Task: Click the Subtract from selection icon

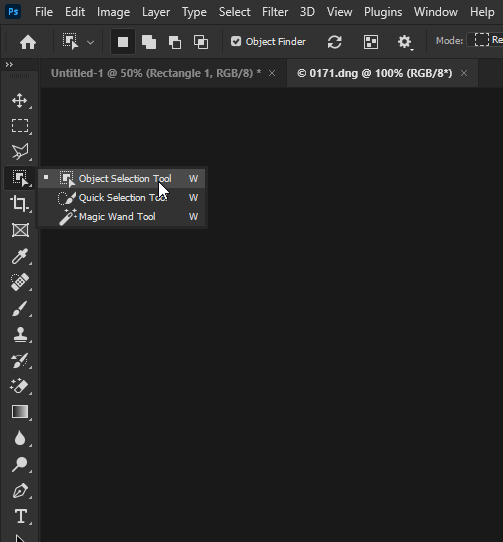Action: pos(175,42)
